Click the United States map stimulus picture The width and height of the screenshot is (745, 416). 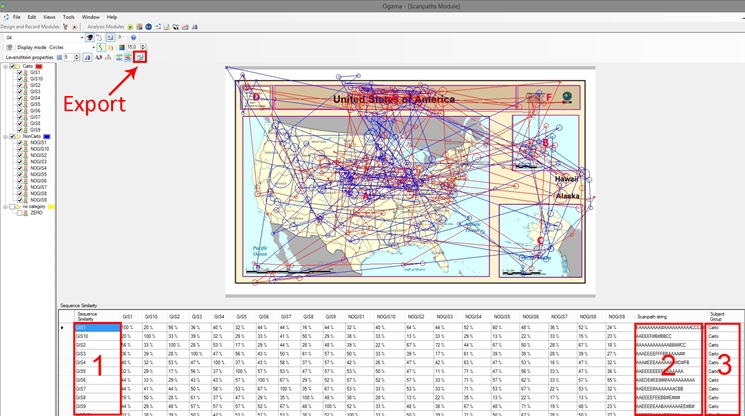tap(410, 182)
